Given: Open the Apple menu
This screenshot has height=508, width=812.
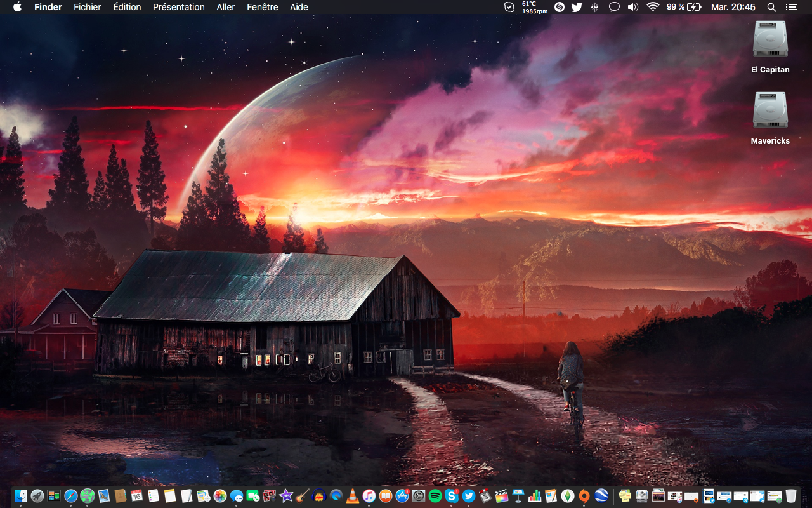Looking at the screenshot, I should [17, 7].
